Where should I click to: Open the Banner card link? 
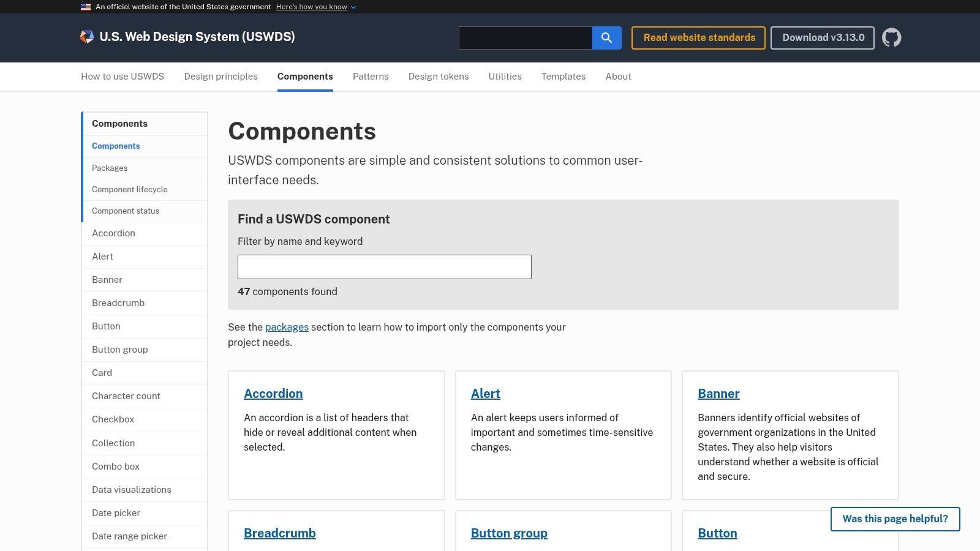pyautogui.click(x=718, y=394)
